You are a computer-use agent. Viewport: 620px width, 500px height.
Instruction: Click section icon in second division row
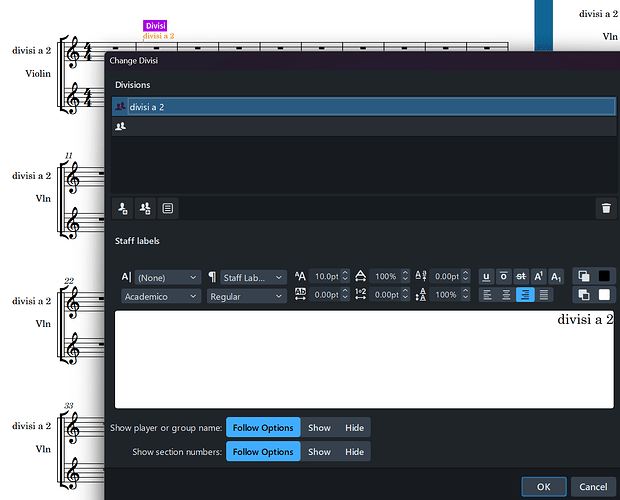[x=120, y=126]
